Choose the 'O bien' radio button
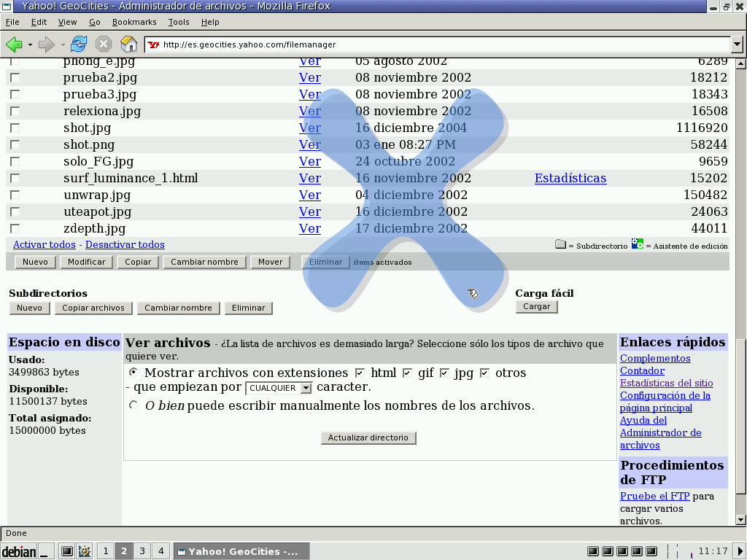This screenshot has height=560, width=747. point(133,405)
